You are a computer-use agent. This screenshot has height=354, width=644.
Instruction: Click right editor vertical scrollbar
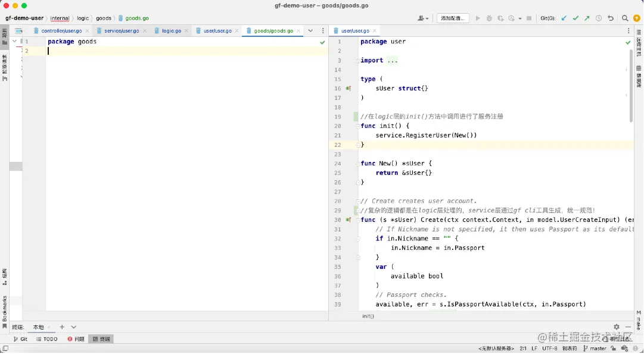(631, 86)
